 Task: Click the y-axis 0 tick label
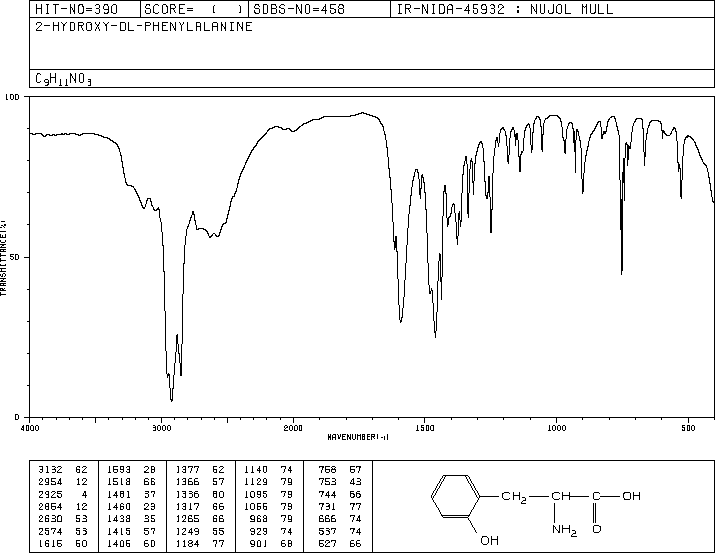pyautogui.click(x=17, y=417)
